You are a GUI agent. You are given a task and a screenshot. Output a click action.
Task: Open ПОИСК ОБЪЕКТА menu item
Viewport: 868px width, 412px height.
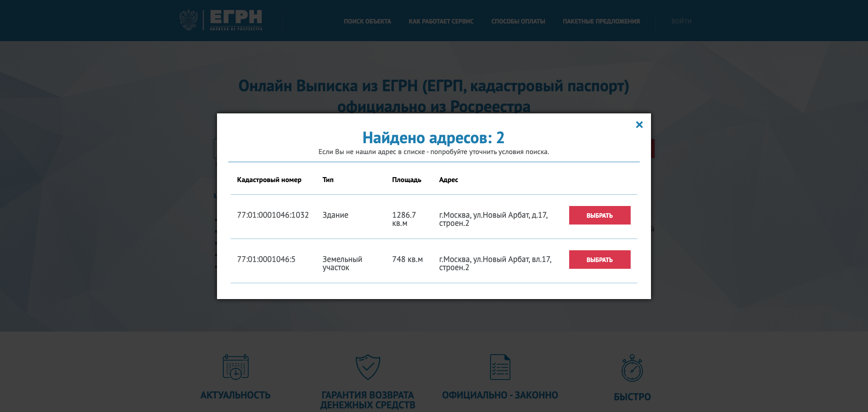coord(367,21)
